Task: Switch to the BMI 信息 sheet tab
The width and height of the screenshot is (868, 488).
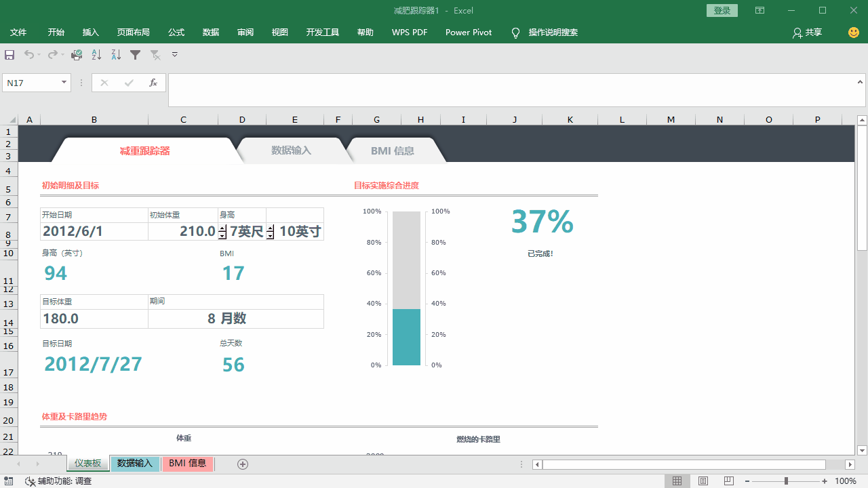Action: (188, 464)
